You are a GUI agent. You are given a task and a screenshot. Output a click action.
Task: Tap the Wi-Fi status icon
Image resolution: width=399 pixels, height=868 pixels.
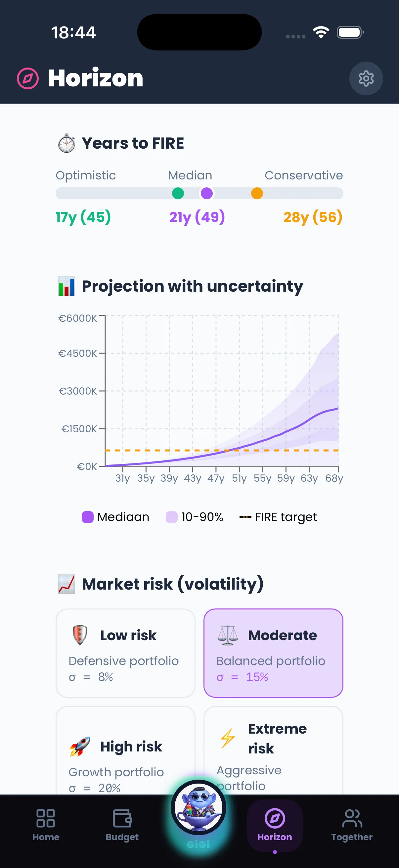click(321, 33)
